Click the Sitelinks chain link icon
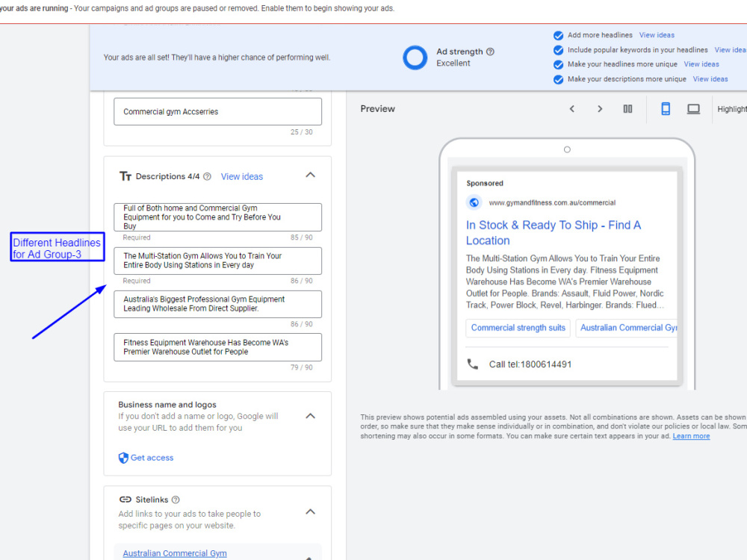 (x=125, y=500)
